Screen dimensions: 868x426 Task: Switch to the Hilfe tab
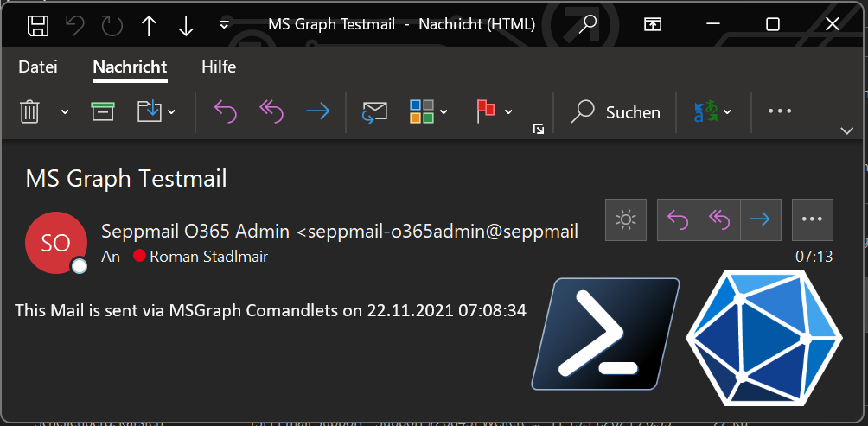click(219, 67)
